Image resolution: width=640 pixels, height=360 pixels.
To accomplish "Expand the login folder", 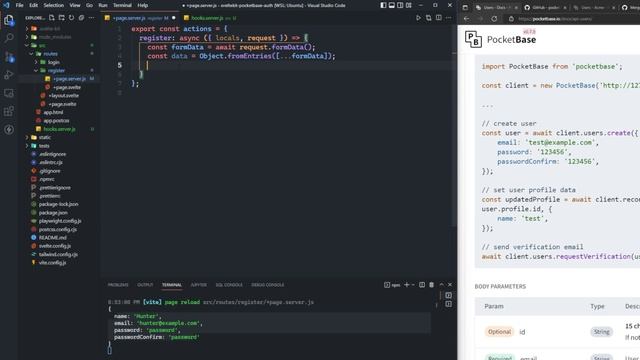I will 36,62.
